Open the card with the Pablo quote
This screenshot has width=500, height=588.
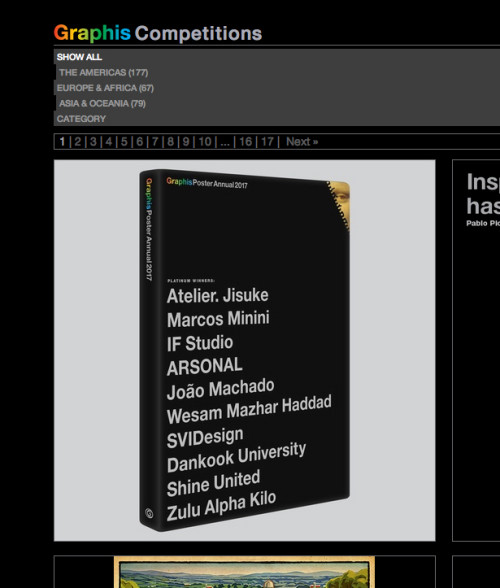tap(476, 350)
